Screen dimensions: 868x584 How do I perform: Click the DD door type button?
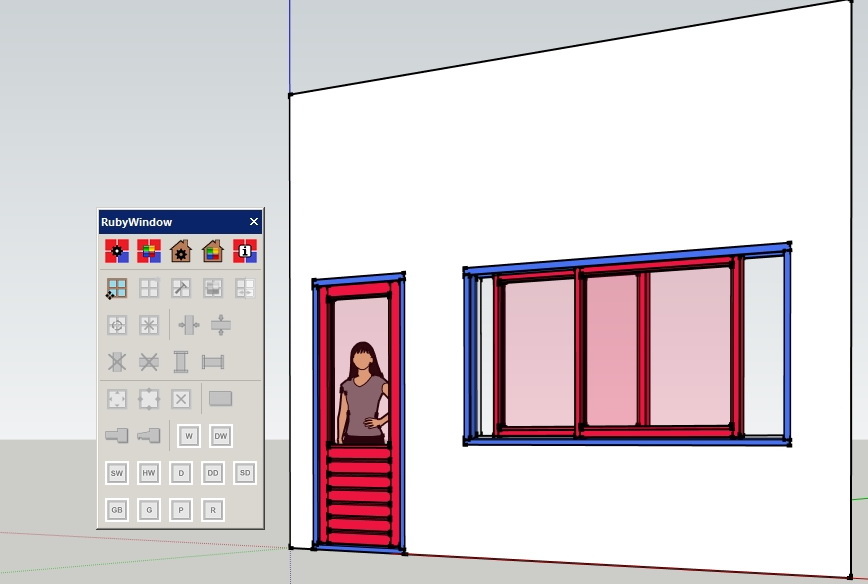213,473
